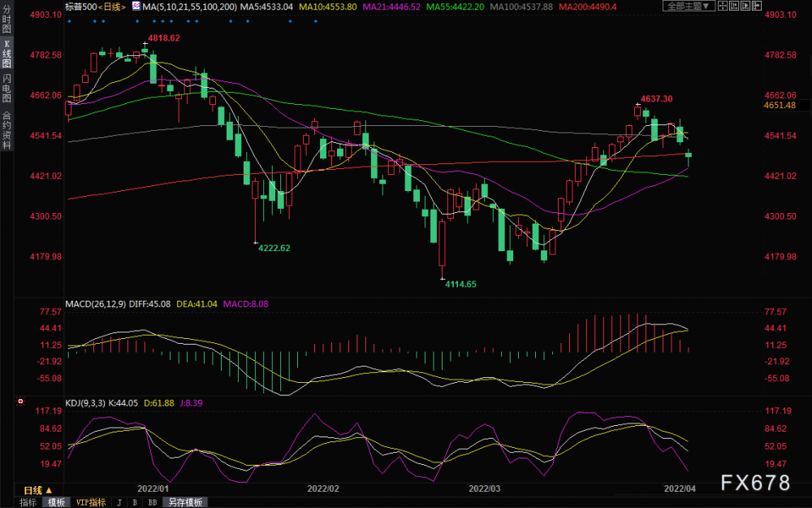
Task: Click the 2022/02 date axis label
Action: [x=323, y=488]
